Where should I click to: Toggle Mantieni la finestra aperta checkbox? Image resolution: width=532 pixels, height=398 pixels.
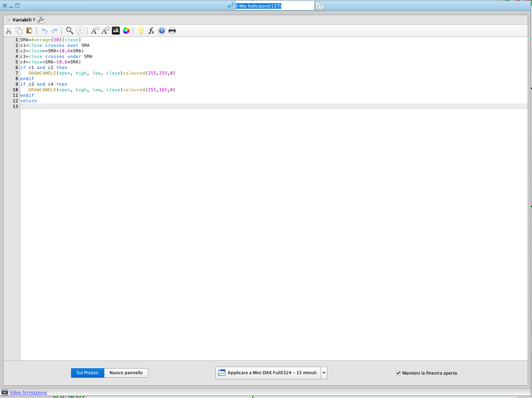click(398, 373)
